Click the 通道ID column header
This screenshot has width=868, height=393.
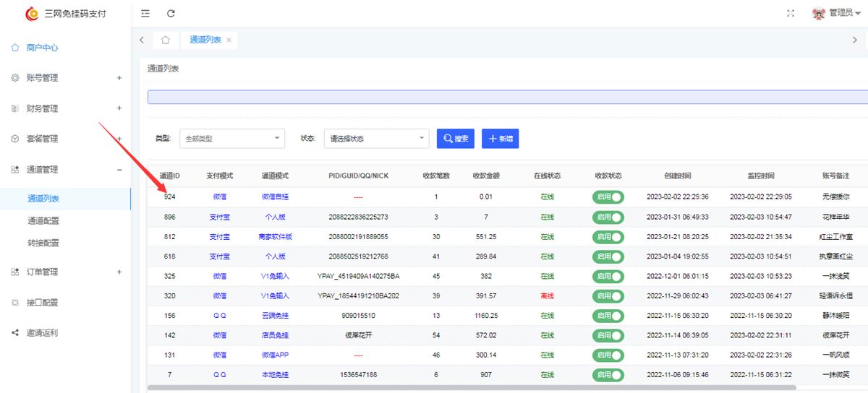click(170, 176)
